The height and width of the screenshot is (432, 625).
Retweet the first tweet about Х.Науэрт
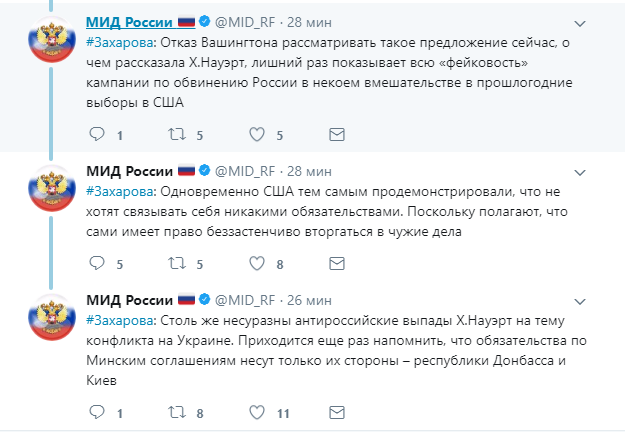coord(176,134)
